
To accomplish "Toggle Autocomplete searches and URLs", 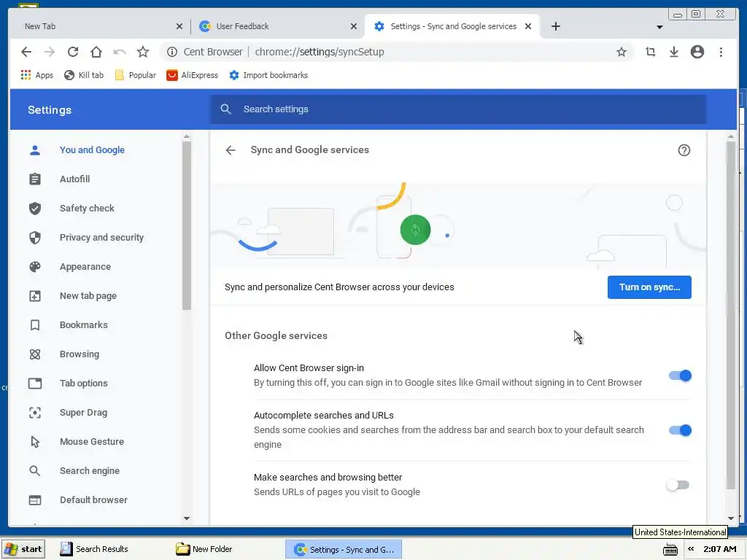I will 680,430.
